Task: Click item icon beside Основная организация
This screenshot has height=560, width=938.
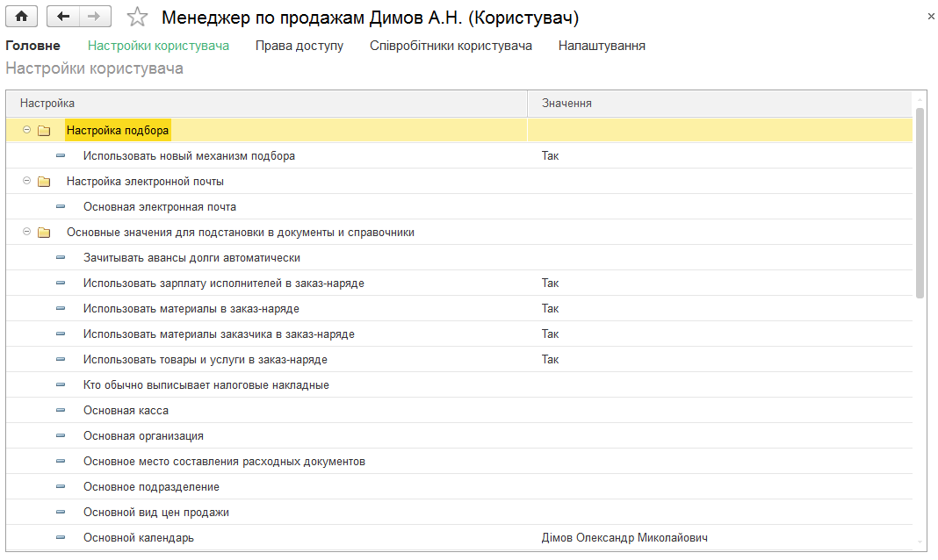Action: click(61, 435)
